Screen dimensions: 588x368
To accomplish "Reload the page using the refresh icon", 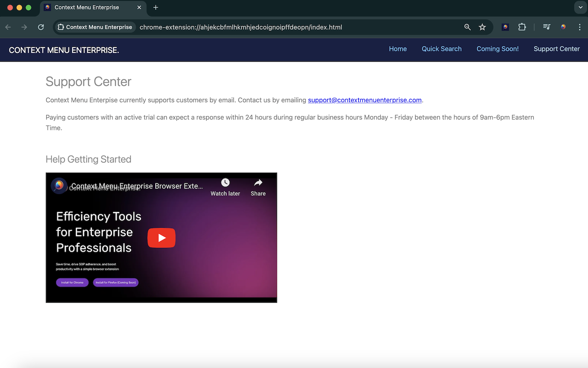I will pyautogui.click(x=41, y=27).
